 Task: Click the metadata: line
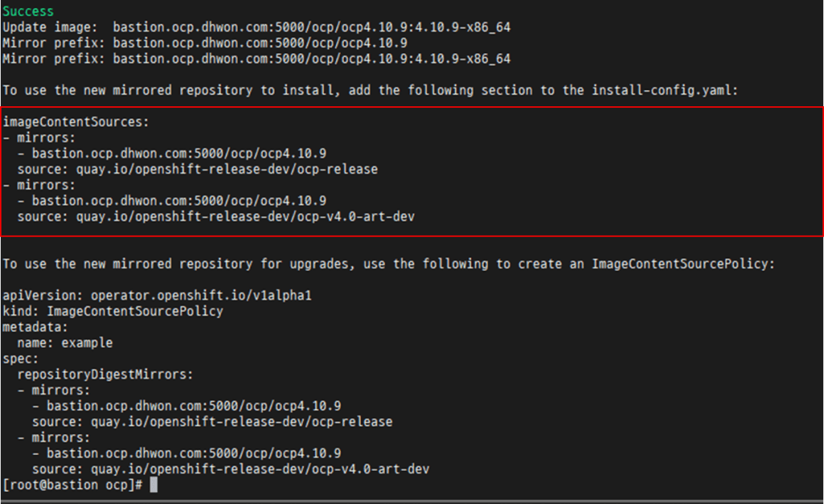35,327
